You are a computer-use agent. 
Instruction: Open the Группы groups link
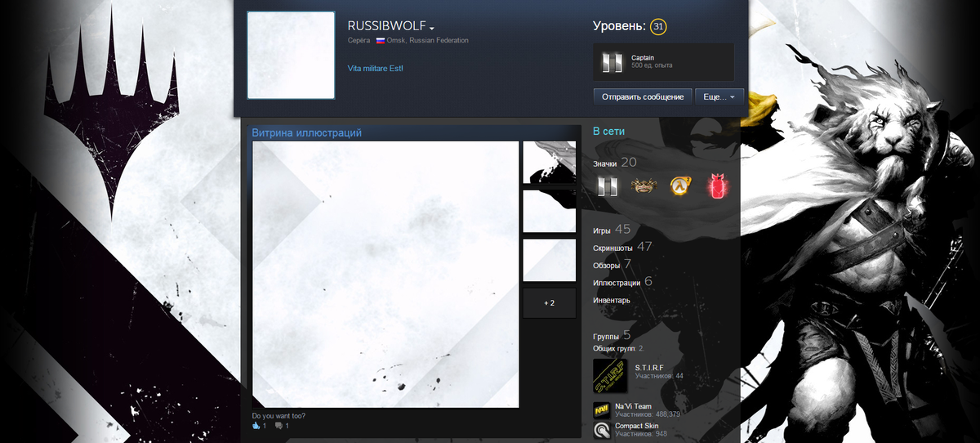tap(606, 337)
